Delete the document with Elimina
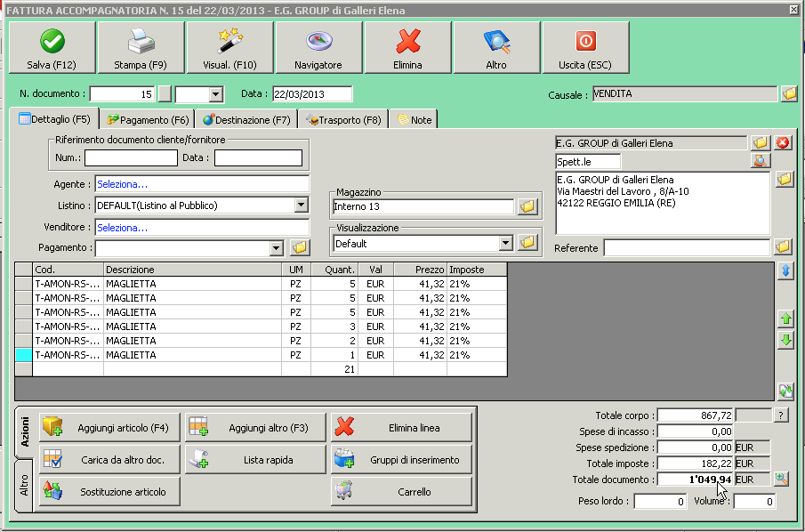The image size is (805, 532). (x=407, y=47)
